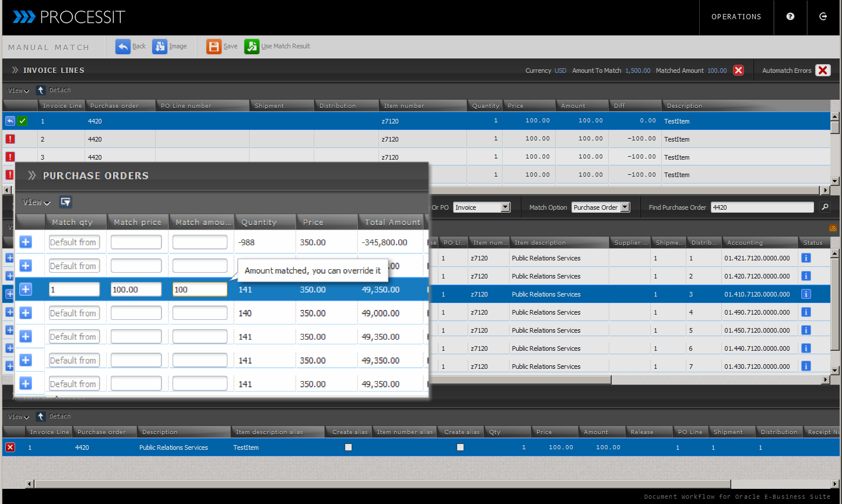Click the Use Match Result icon

click(x=251, y=47)
